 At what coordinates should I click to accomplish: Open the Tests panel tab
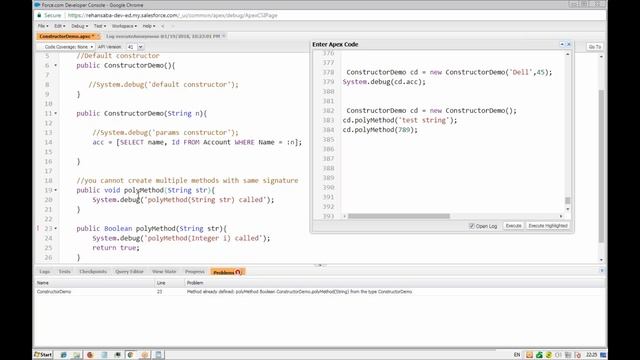64,272
